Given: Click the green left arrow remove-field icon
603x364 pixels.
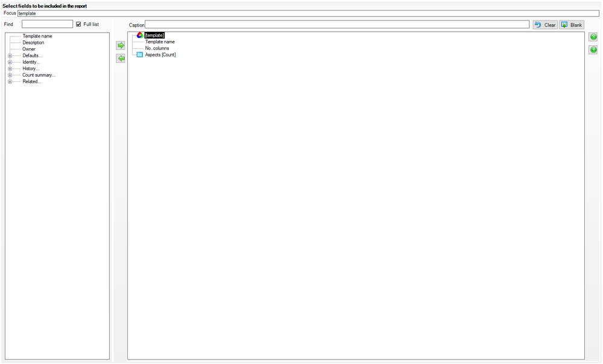Looking at the screenshot, I should point(121,58).
